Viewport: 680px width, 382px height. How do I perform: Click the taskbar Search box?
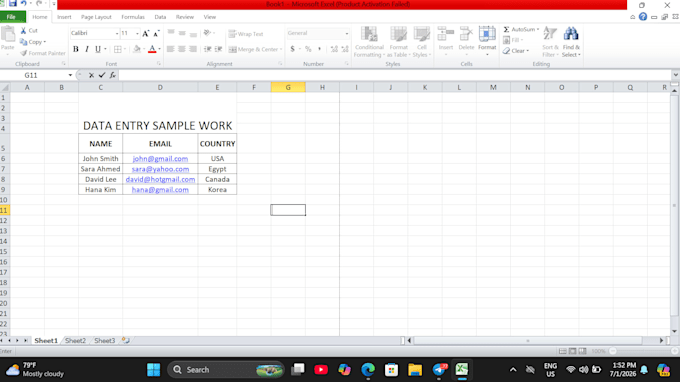[226, 370]
